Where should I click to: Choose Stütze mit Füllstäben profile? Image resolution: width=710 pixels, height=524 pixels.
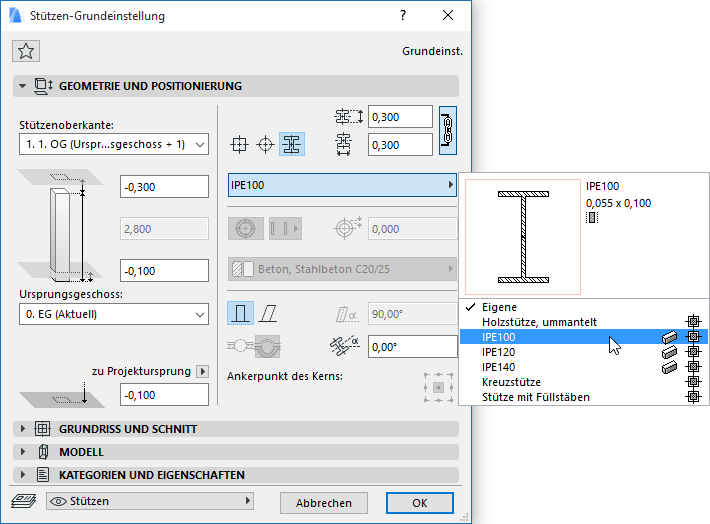(584, 397)
